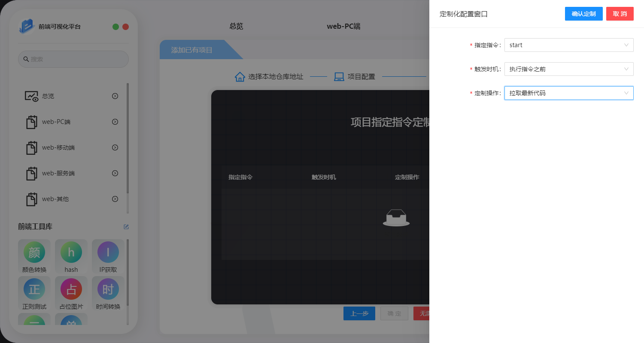Click the 触发时机 column header
The image size is (644, 343).
pyautogui.click(x=324, y=177)
